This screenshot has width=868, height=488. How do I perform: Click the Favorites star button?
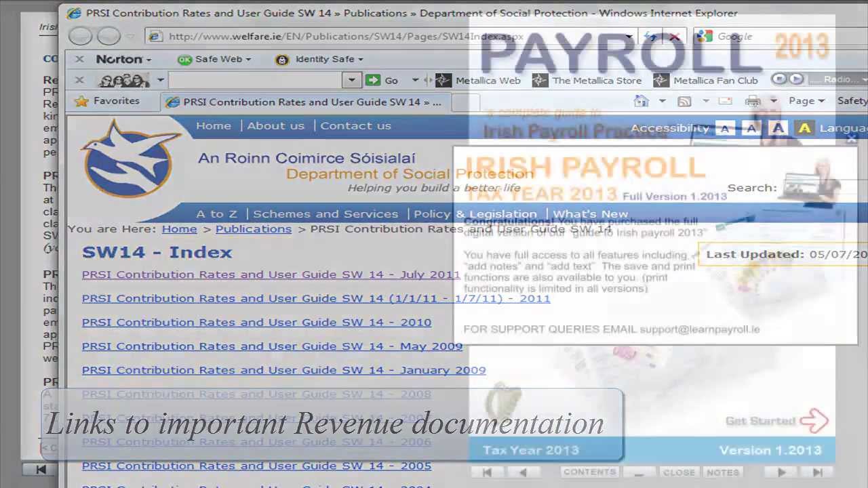point(107,101)
